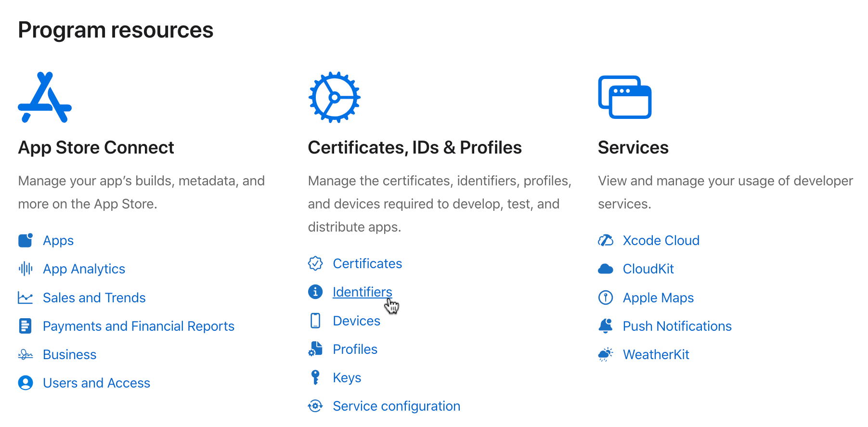Viewport: 868px width, 427px height.
Task: Click the Certificates, IDs & Profiles heading
Action: click(x=415, y=147)
